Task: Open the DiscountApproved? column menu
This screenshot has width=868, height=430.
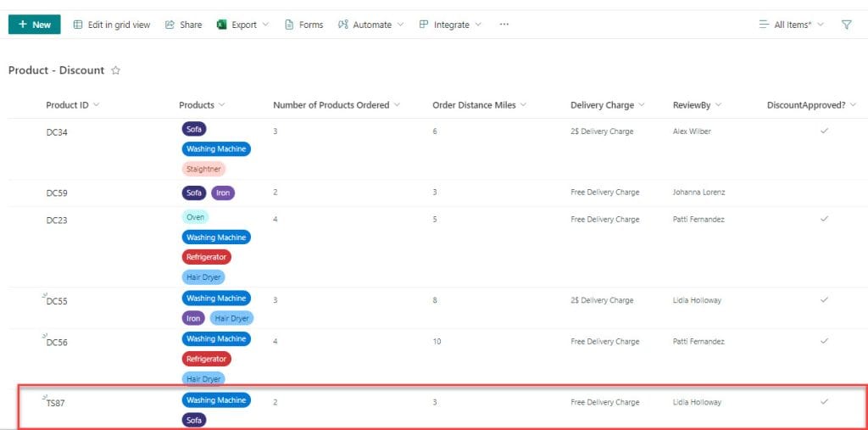Action: [x=811, y=104]
